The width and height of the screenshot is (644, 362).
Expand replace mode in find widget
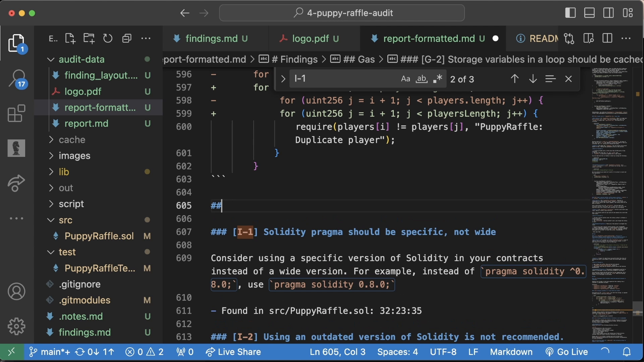point(283,79)
